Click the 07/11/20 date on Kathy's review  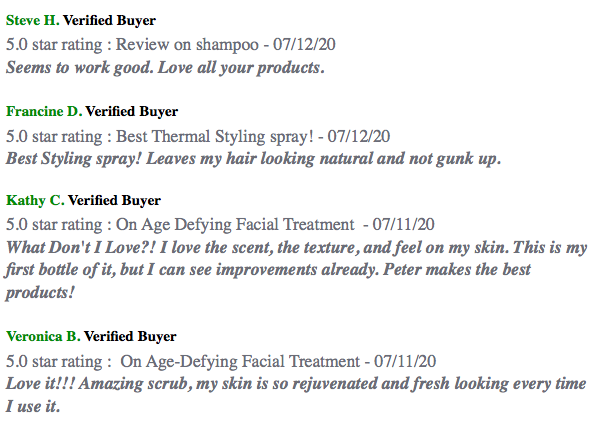tap(403, 225)
